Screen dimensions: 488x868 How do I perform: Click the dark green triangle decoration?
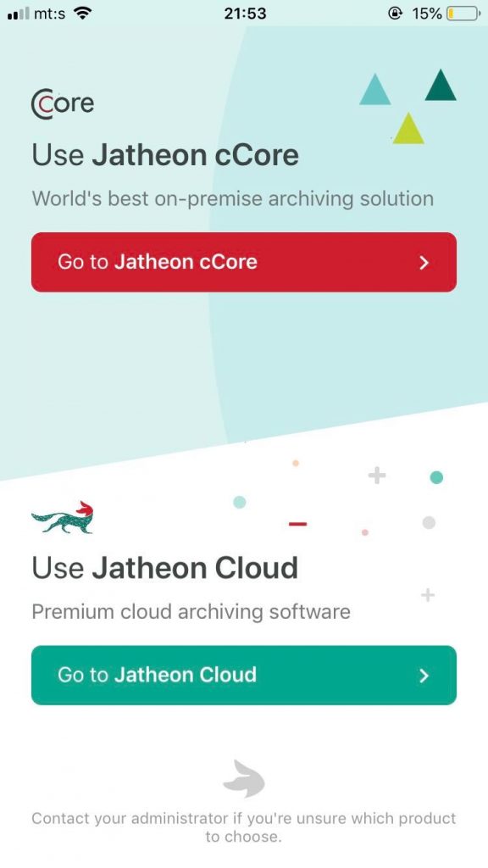441,85
